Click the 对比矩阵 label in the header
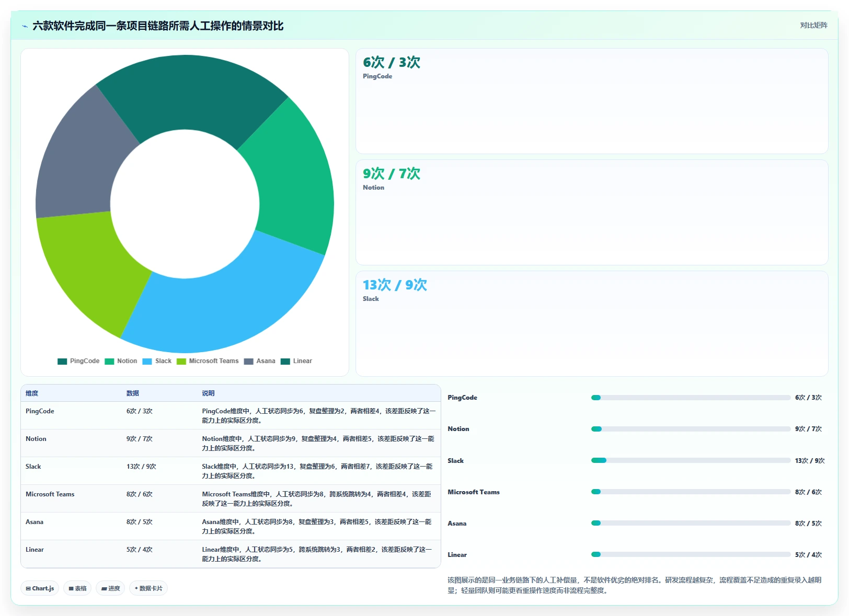 pos(813,25)
